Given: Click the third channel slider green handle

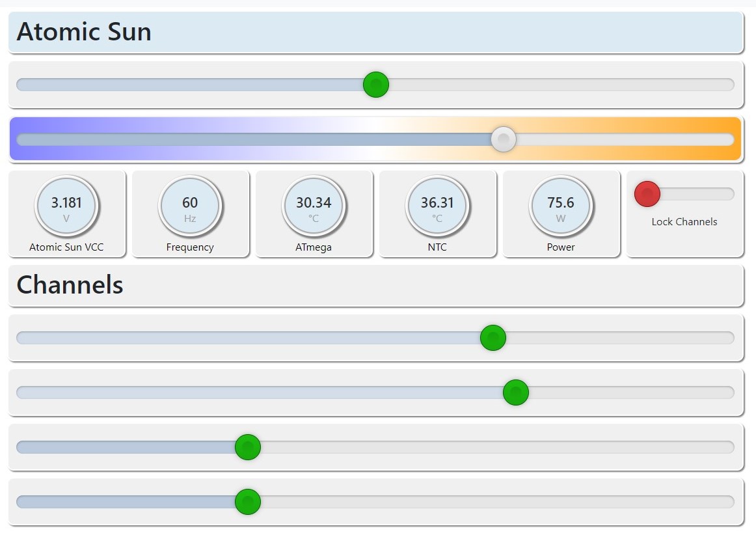Looking at the screenshot, I should [x=248, y=447].
